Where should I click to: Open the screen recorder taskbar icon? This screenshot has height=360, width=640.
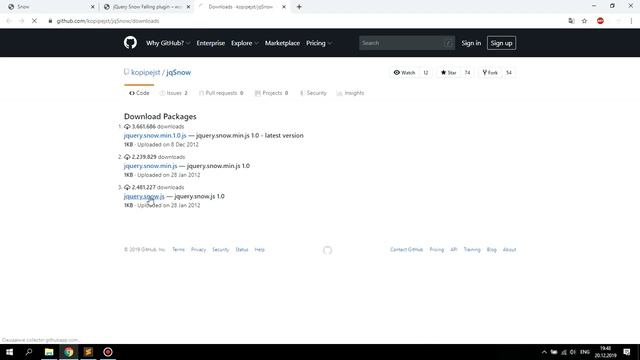point(108,352)
